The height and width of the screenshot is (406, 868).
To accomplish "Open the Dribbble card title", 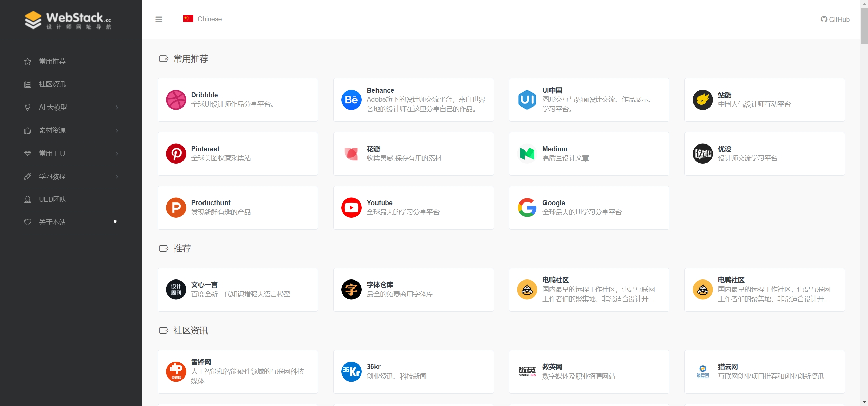I will coord(205,95).
